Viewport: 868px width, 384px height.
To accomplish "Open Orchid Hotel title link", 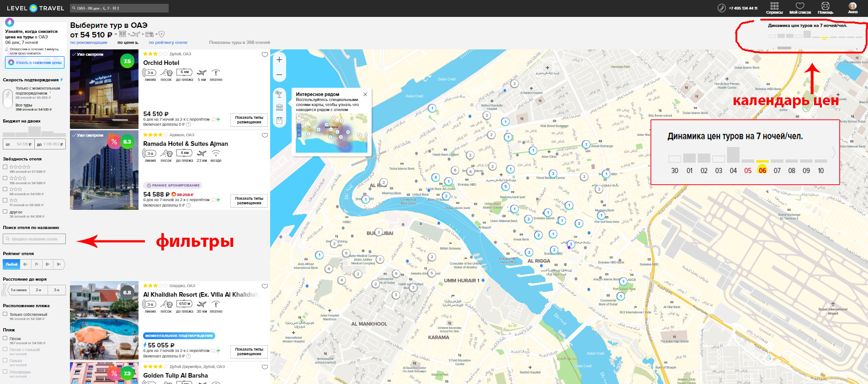I will click(161, 63).
